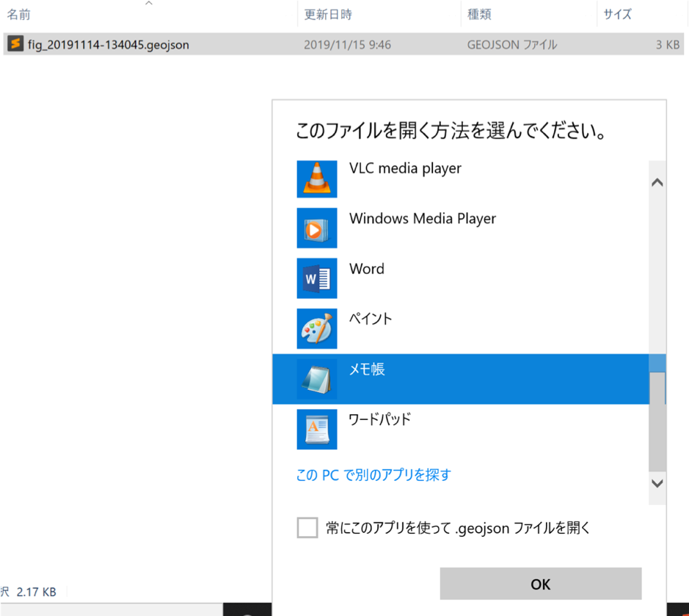The width and height of the screenshot is (689, 616).
Task: Sort files by the 種類 column header
Action: (479, 15)
